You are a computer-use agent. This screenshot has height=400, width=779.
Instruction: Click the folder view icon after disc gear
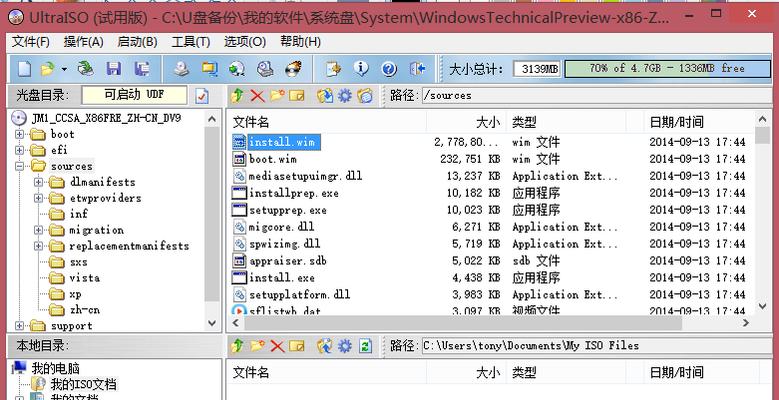click(365, 95)
